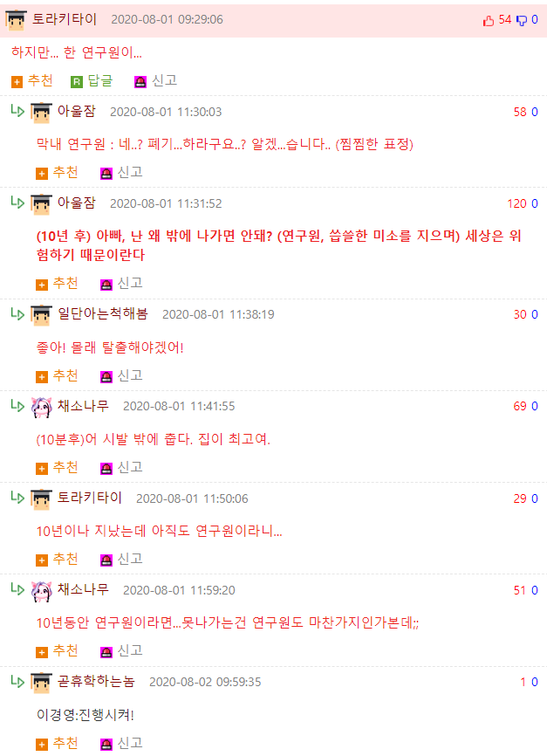Recommend the (10년 후) 아빠 reply

coord(57,284)
